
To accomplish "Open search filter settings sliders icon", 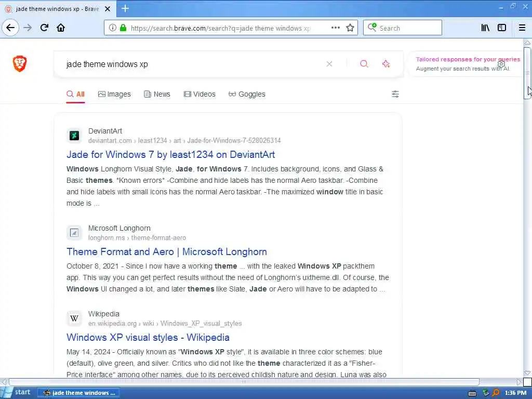I will [x=395, y=94].
